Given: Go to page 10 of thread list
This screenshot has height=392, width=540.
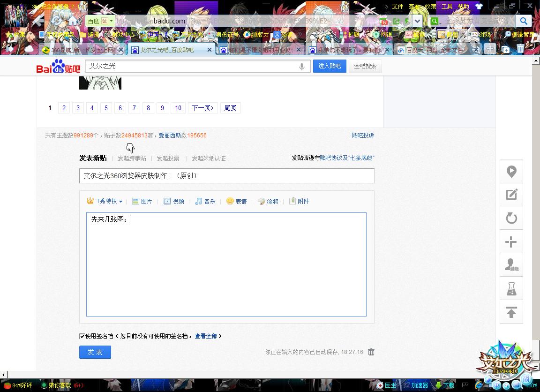Looking at the screenshot, I should 178,108.
